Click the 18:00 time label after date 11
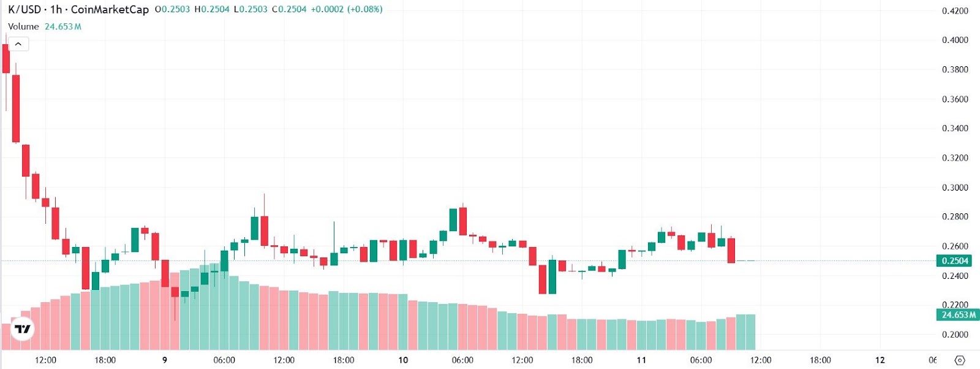This screenshot has width=980, height=369. [x=820, y=360]
